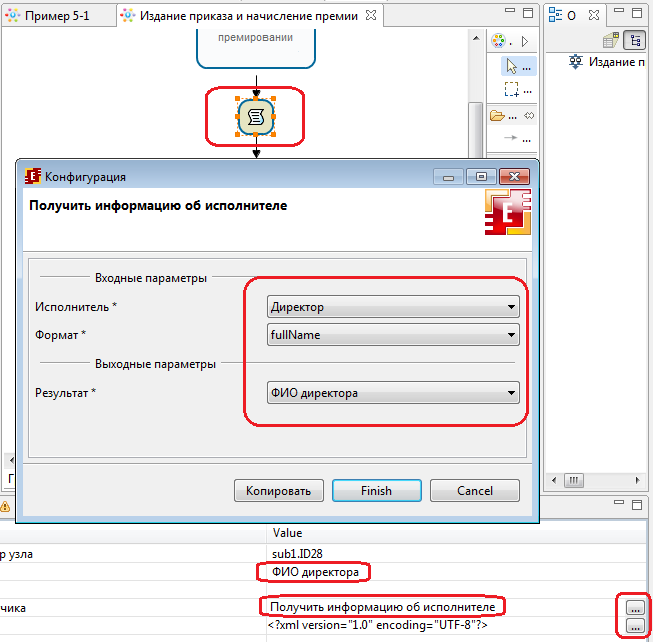Click the Копировать button
This screenshot has width=653, height=642.
[278, 491]
